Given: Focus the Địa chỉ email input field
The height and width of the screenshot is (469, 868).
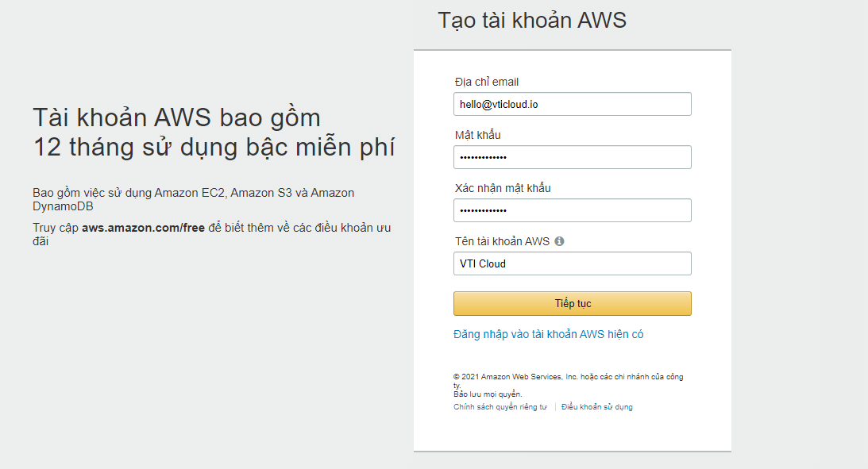Looking at the screenshot, I should [573, 104].
